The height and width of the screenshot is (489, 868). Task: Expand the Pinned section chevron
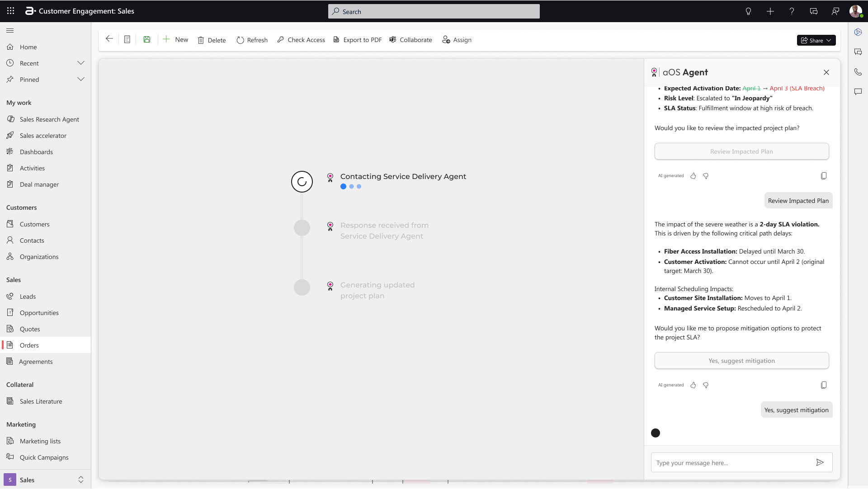point(81,79)
